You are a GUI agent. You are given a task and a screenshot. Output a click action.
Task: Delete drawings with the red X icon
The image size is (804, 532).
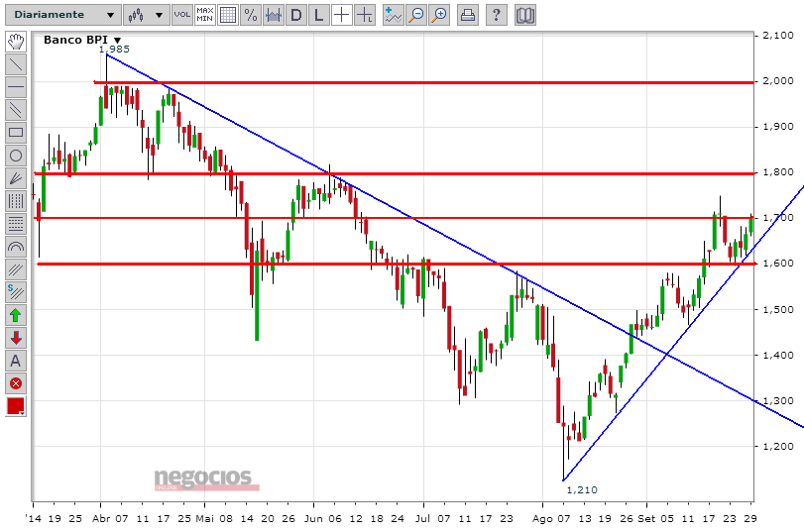tap(16, 383)
